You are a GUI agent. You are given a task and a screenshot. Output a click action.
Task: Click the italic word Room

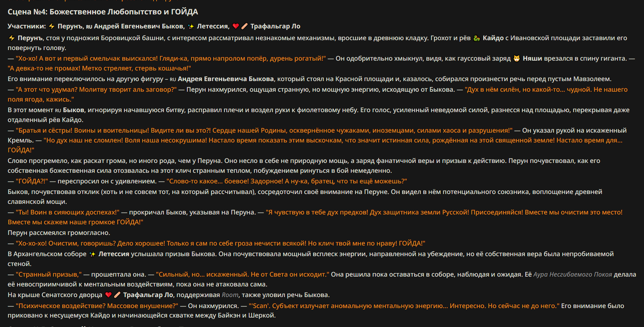[x=230, y=295]
